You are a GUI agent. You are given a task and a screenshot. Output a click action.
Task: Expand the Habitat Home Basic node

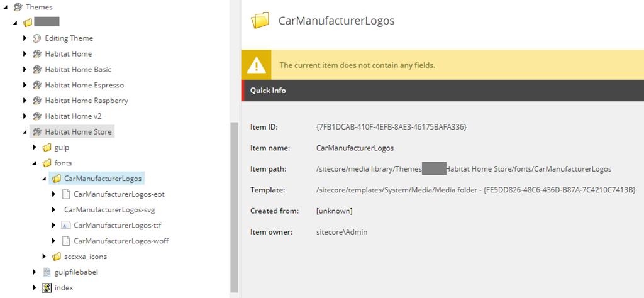coord(25,70)
